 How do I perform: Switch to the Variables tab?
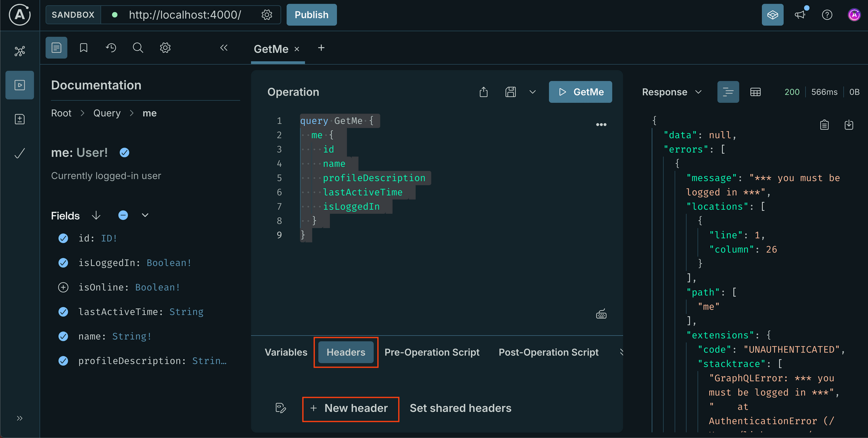pos(286,352)
